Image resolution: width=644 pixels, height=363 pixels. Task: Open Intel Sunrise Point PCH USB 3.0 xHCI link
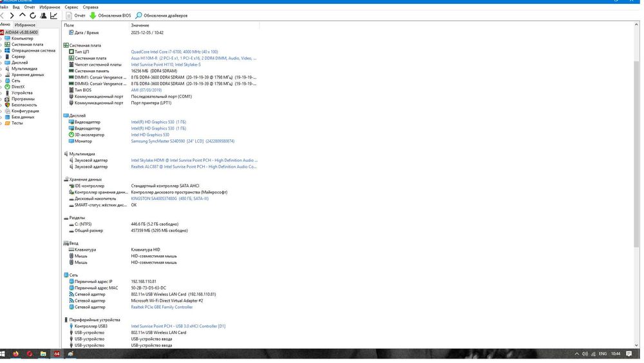pyautogui.click(x=178, y=326)
